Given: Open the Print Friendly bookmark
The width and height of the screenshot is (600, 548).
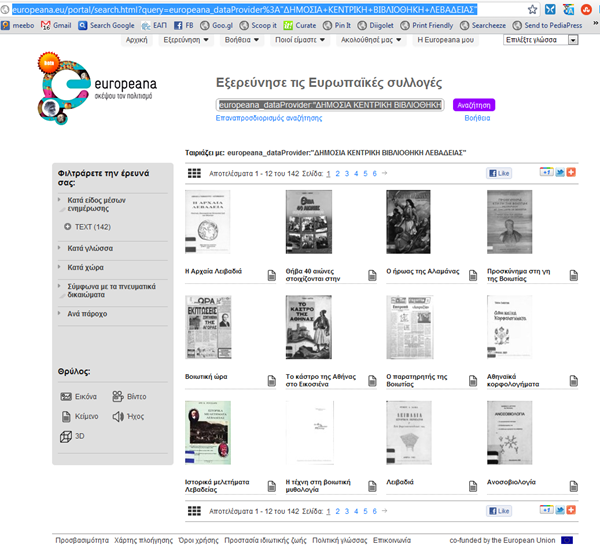Looking at the screenshot, I should 427,25.
